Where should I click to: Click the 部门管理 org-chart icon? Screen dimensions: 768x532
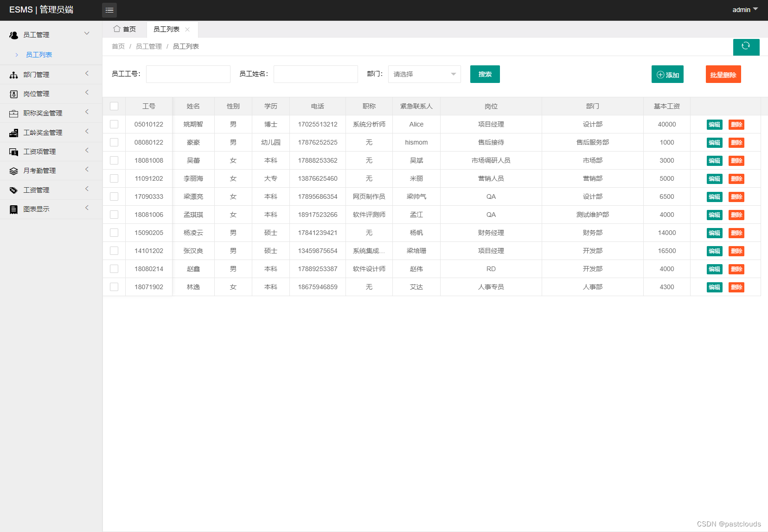pyautogui.click(x=14, y=75)
